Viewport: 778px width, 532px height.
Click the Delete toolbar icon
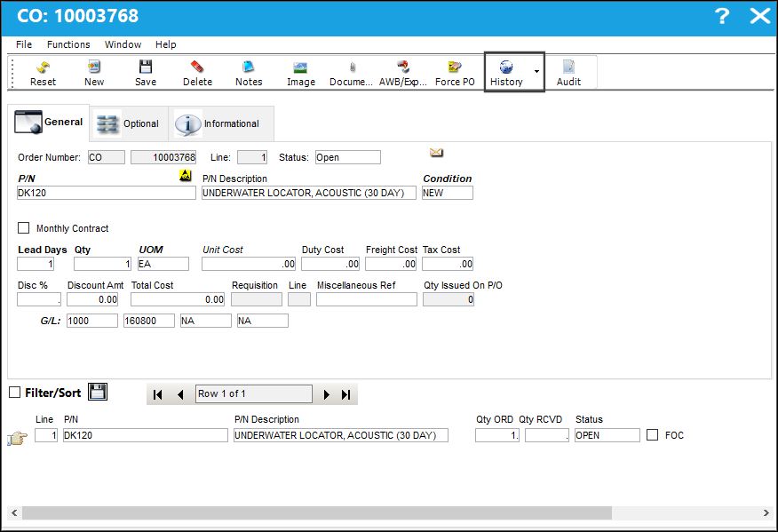(x=197, y=73)
